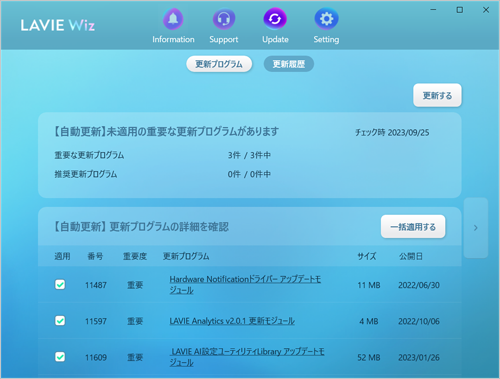Image resolution: width=500 pixels, height=379 pixels.
Task: Select date 2022/06/30
Action: pos(419,285)
